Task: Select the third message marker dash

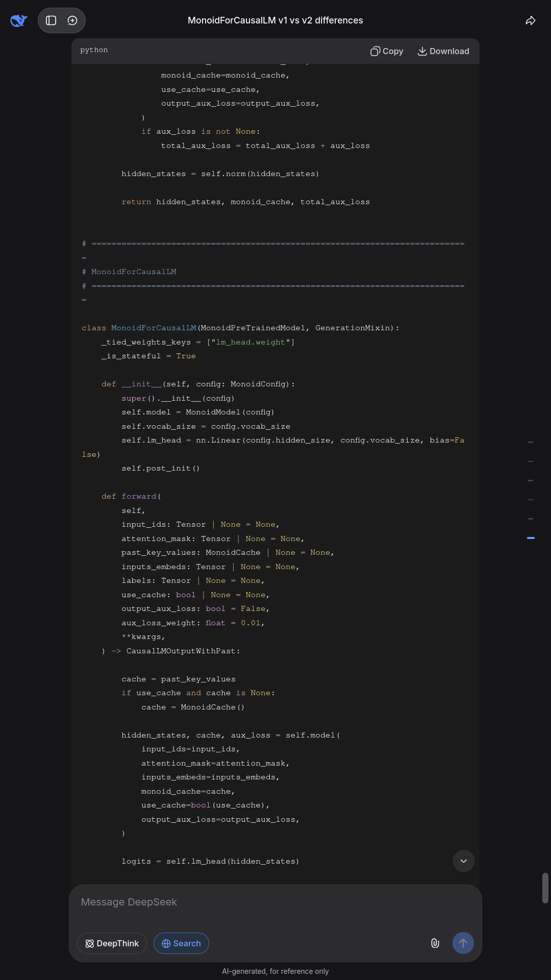Action: coord(531,480)
